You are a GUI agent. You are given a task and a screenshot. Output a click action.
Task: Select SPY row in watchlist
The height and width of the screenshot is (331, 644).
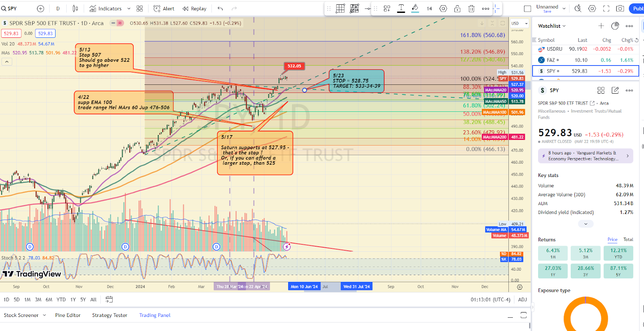click(x=586, y=71)
